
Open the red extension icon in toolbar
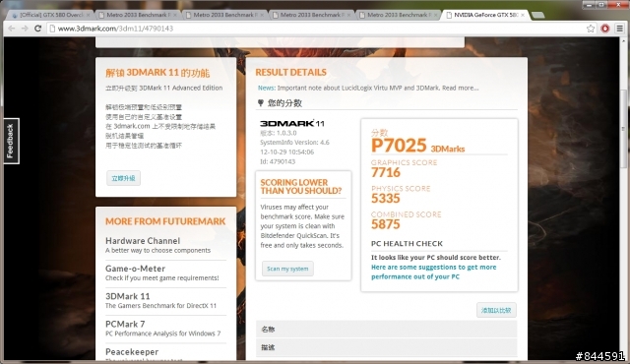(605, 29)
